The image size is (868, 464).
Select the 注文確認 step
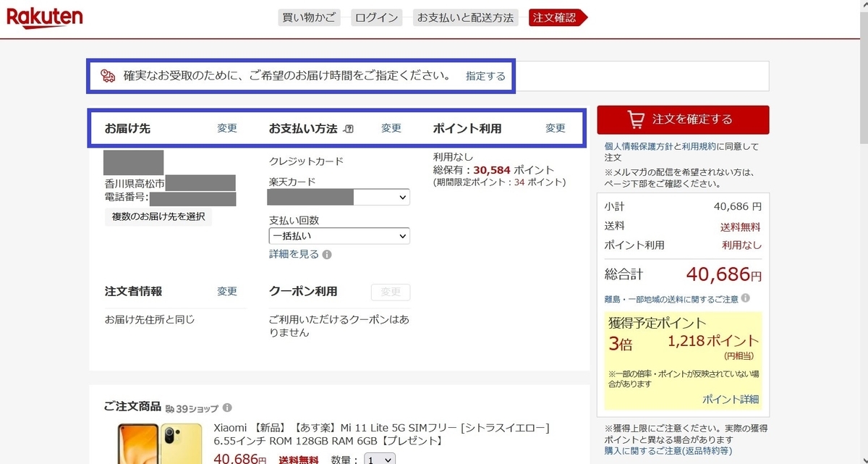pos(558,17)
